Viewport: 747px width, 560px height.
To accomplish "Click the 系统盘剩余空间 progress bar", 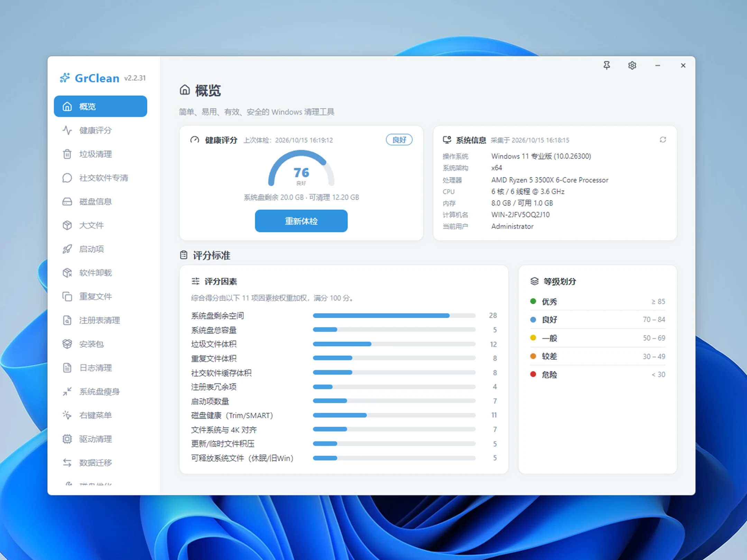I will [394, 316].
